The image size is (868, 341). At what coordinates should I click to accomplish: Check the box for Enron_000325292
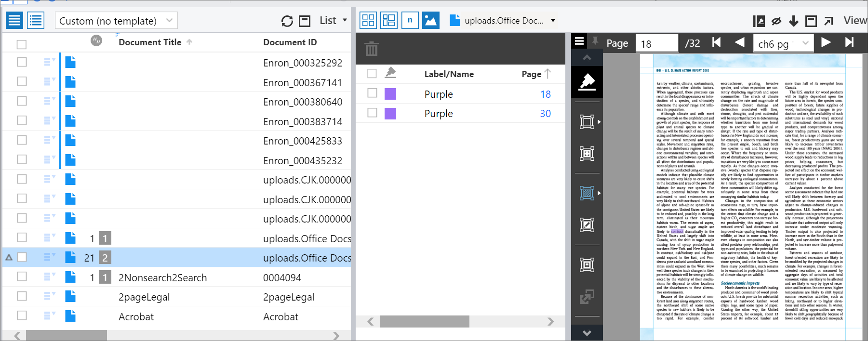(x=22, y=62)
